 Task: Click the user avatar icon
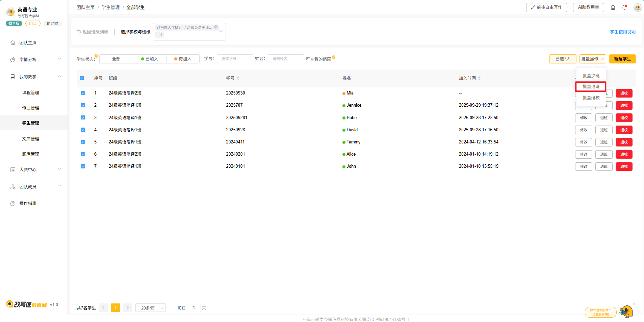[x=637, y=7]
